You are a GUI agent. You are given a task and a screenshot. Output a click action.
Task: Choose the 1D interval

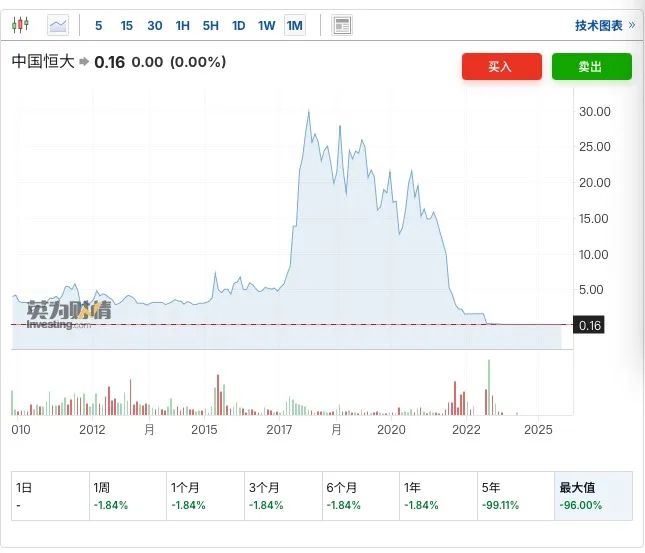238,25
